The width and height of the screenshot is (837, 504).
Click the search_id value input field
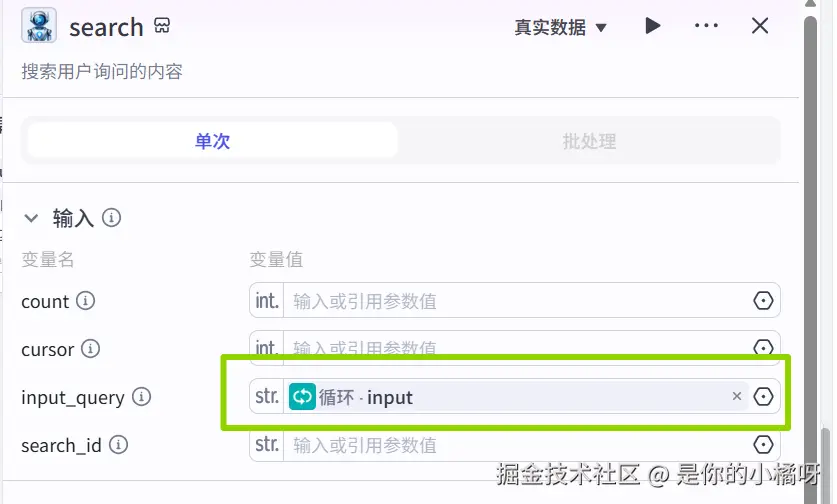(x=516, y=445)
